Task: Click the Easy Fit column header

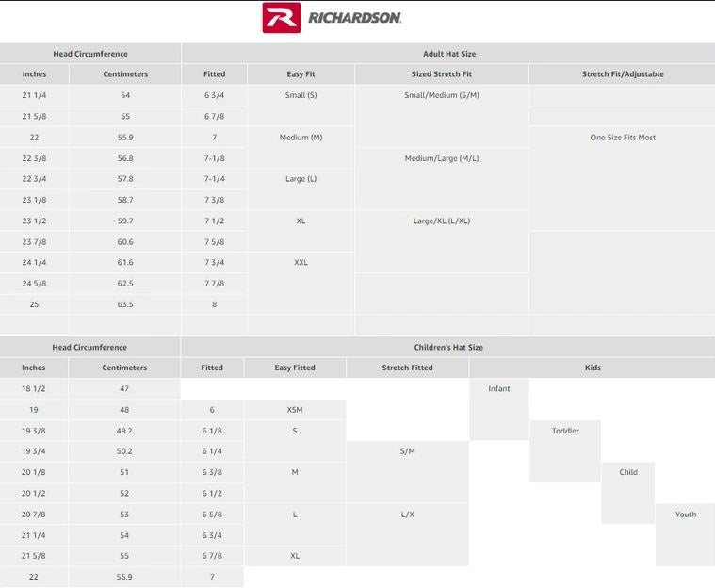Action: (301, 74)
